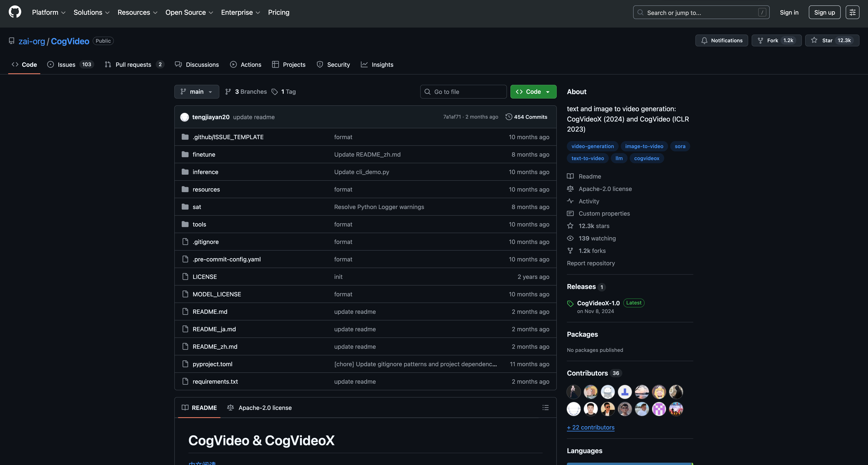
Task: Click the Notifications bell button
Action: 721,40
